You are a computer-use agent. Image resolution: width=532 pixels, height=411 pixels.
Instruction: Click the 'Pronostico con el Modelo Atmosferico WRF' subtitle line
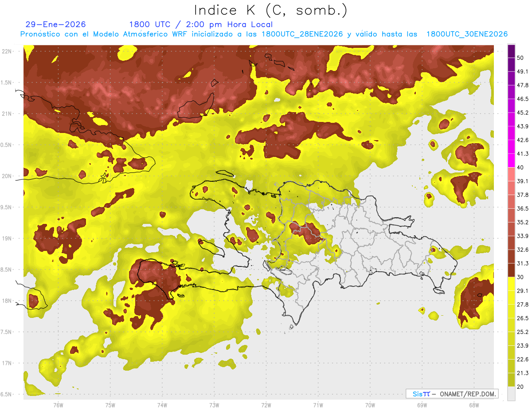[264, 34]
